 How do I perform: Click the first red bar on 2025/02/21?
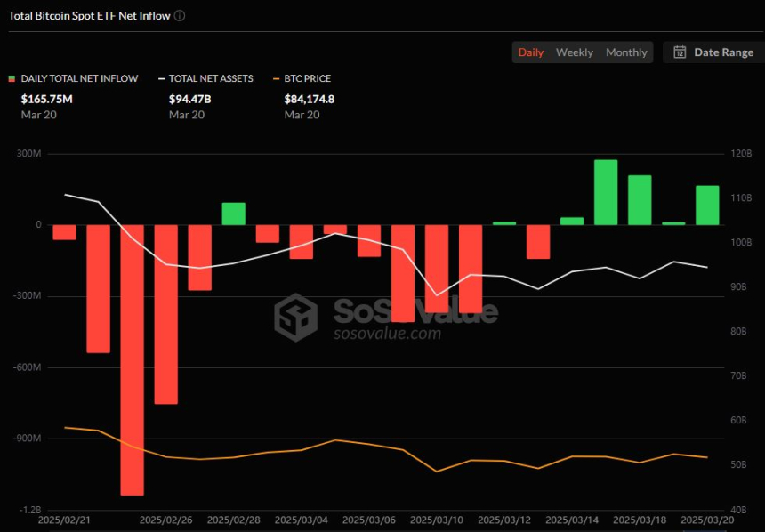[64, 232]
